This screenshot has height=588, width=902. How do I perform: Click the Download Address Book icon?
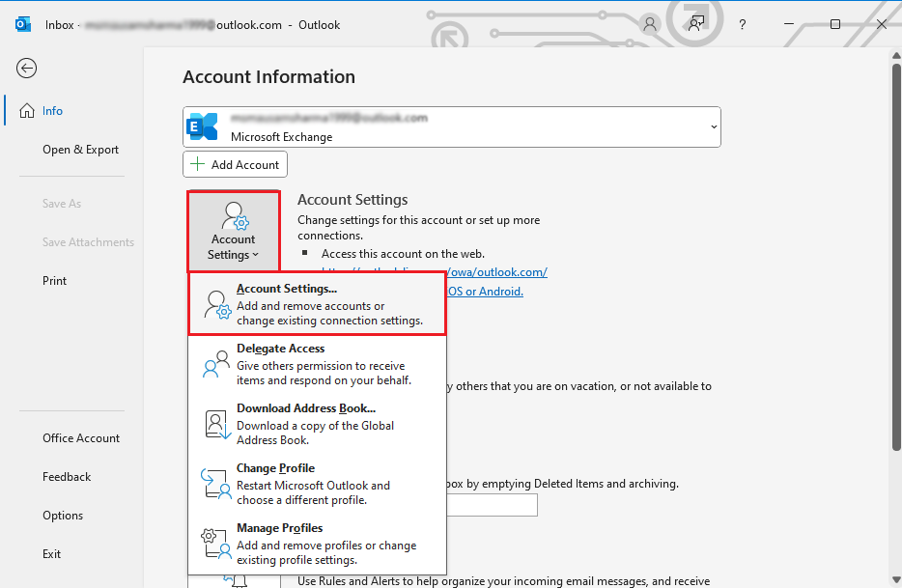click(214, 424)
